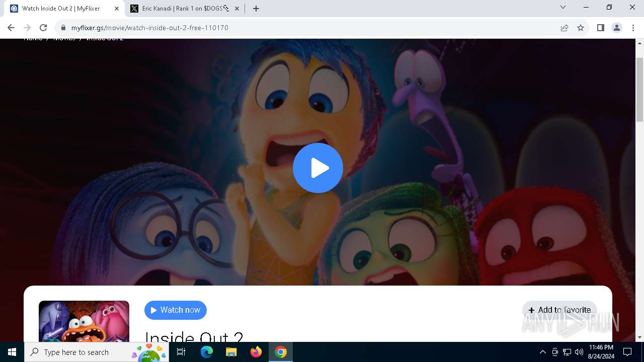Close the Eric Kanadi tab
The width and height of the screenshot is (644, 362).
pyautogui.click(x=237, y=9)
